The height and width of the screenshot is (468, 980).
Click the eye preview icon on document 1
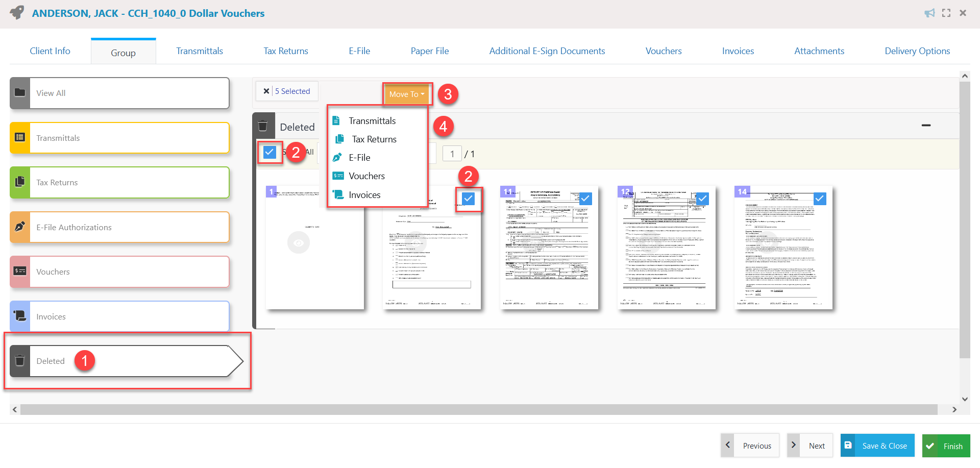(x=299, y=242)
